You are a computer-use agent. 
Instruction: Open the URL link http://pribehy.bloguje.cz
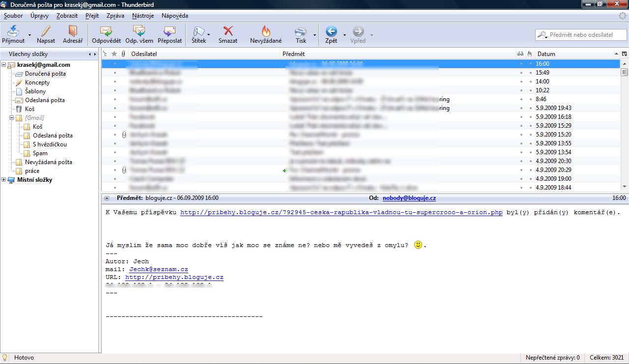tap(174, 278)
